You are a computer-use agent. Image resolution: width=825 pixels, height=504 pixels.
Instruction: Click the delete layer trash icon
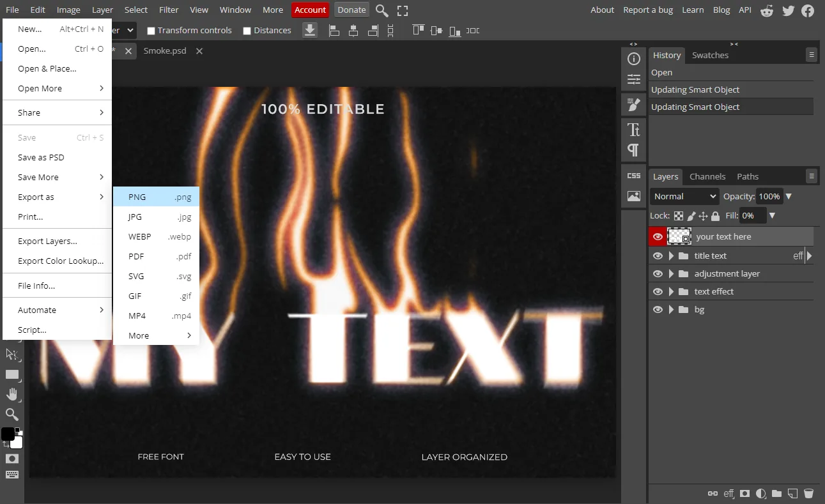pos(808,493)
